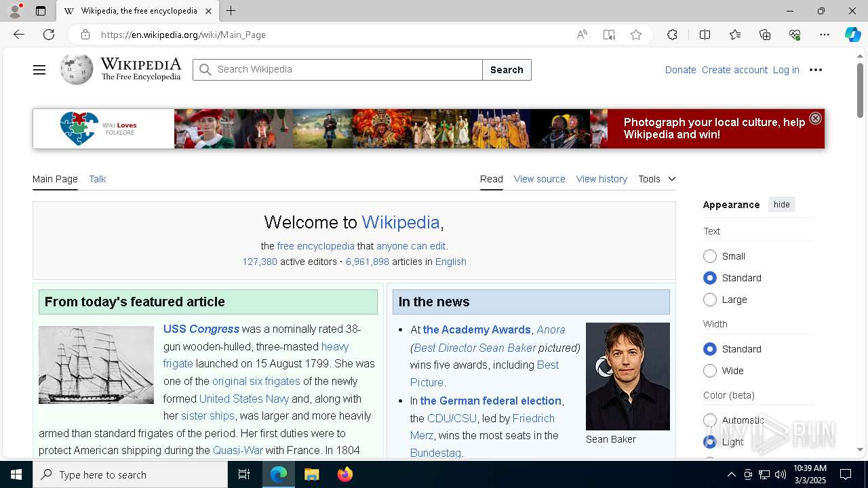Switch to the Main Page tab

point(55,179)
